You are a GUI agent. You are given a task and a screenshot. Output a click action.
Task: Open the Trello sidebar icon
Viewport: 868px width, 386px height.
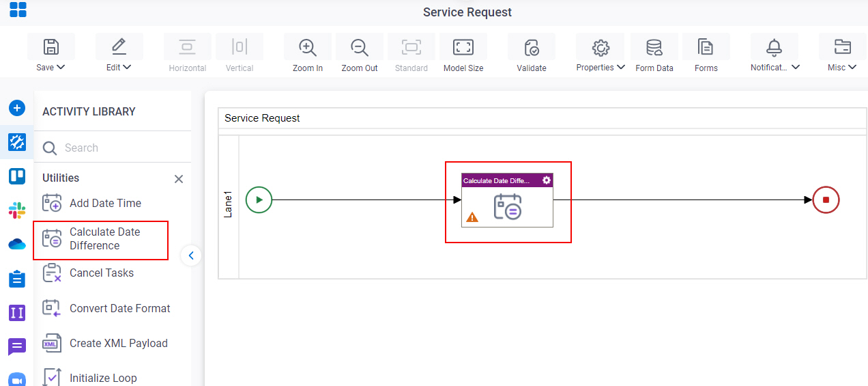pyautogui.click(x=17, y=176)
